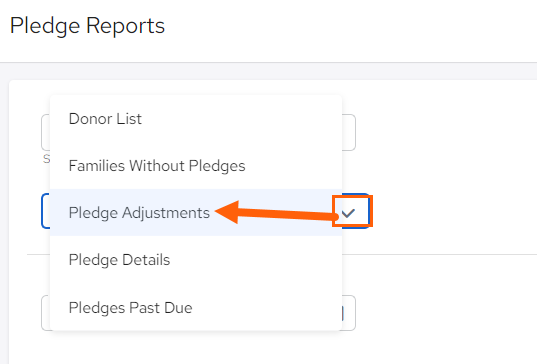The width and height of the screenshot is (537, 364).
Task: Click the partially hidden blue icon in bottom field
Action: (x=342, y=313)
